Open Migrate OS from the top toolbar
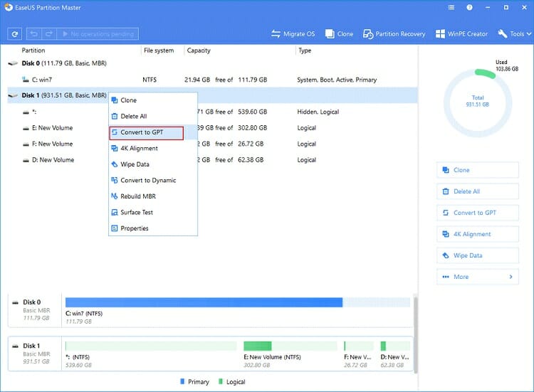The image size is (534, 392). coord(293,33)
